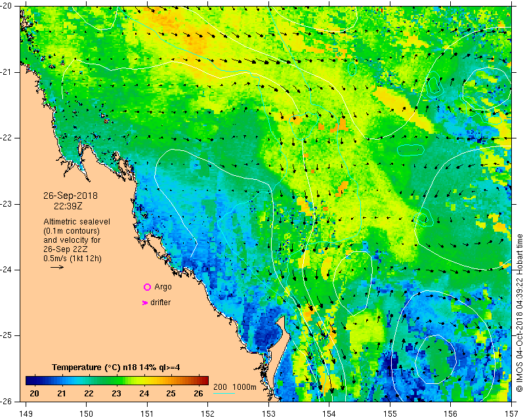Click longitude axis label '153'
The height and width of the screenshot is (420, 525).
pos(268,414)
